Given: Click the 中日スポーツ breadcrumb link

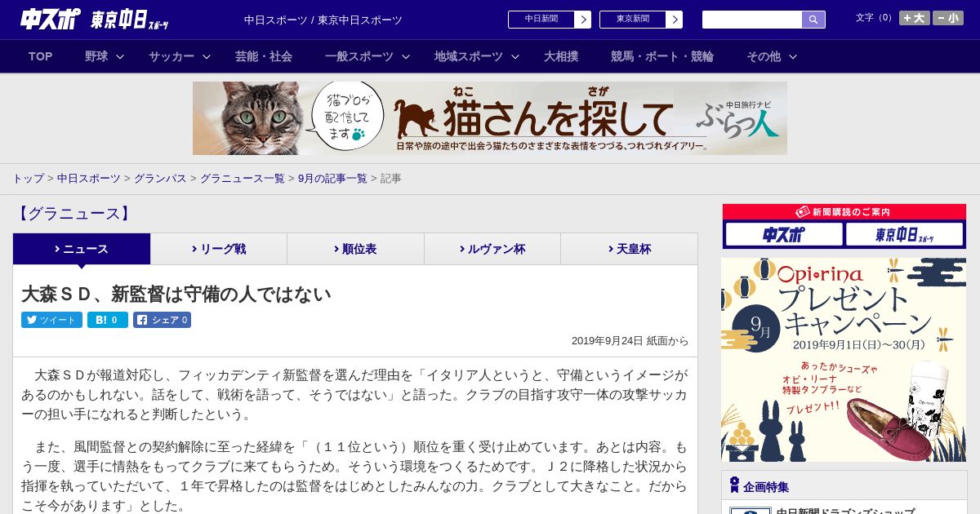Looking at the screenshot, I should tap(89, 178).
